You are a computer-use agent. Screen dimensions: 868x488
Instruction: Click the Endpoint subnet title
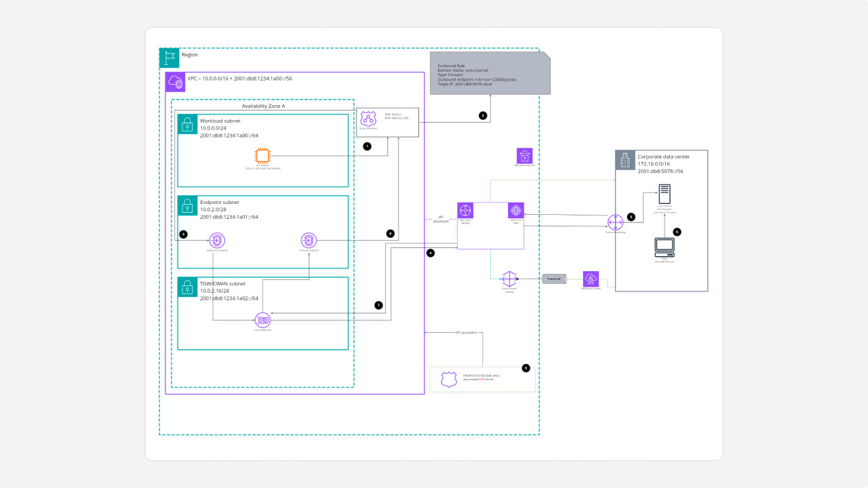tap(219, 202)
